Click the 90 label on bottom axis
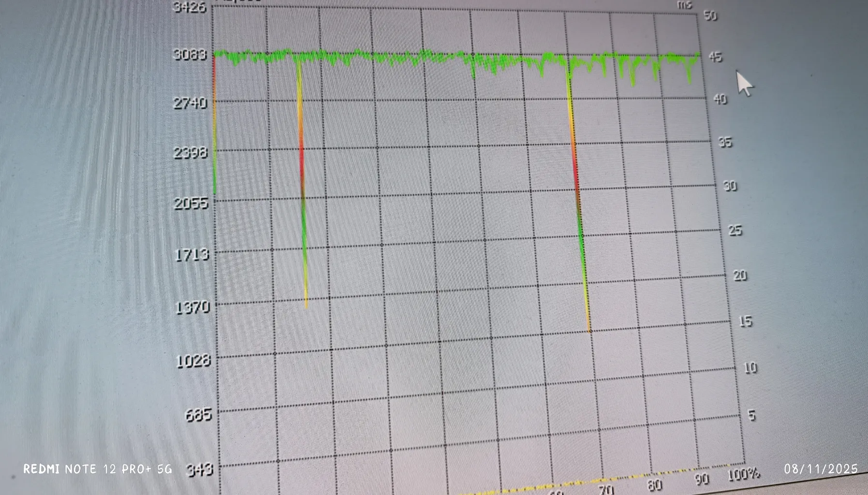868x495 pixels. (x=702, y=479)
